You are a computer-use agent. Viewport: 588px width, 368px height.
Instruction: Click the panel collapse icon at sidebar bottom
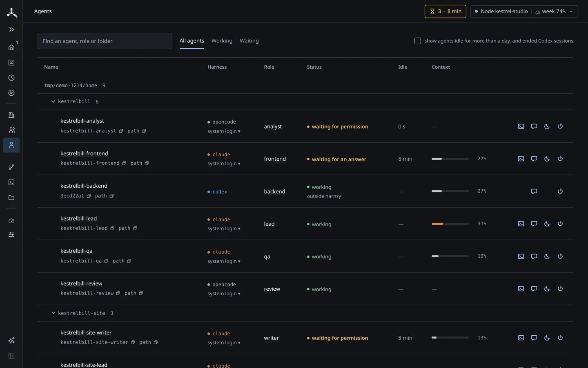pos(11,356)
